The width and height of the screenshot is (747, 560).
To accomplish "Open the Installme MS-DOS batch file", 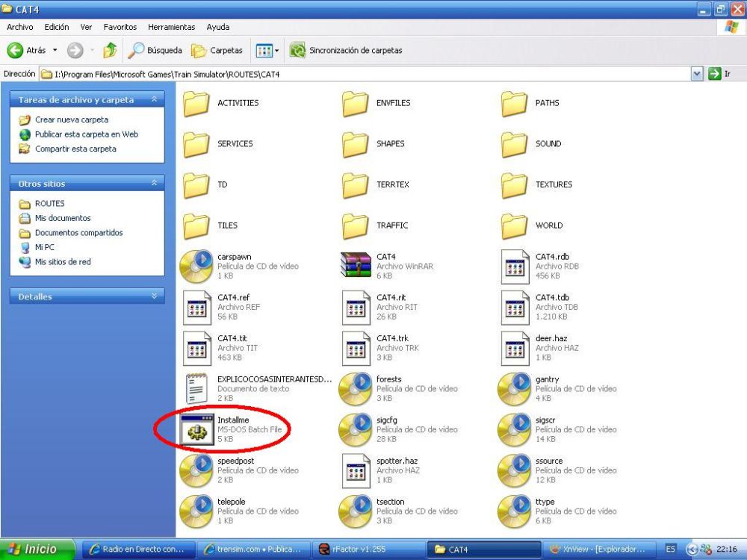I will [197, 429].
